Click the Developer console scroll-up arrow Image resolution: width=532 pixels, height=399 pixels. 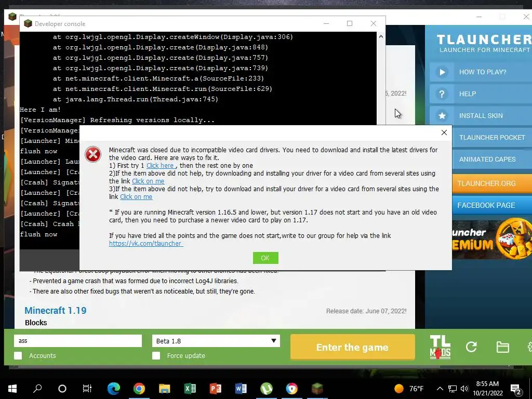381,36
